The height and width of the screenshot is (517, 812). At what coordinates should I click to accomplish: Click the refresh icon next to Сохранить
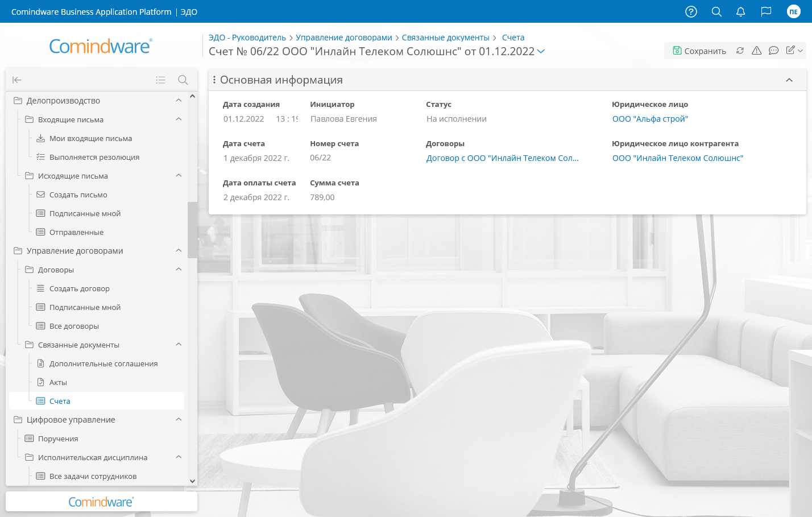(740, 51)
